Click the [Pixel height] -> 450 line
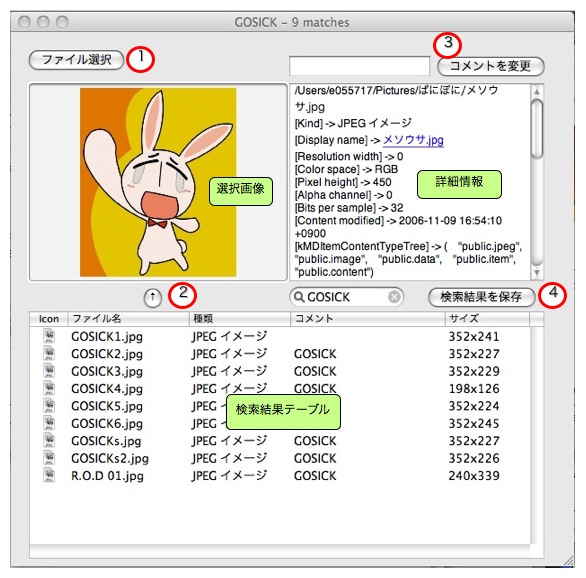This screenshot has width=586, height=578. [x=343, y=182]
